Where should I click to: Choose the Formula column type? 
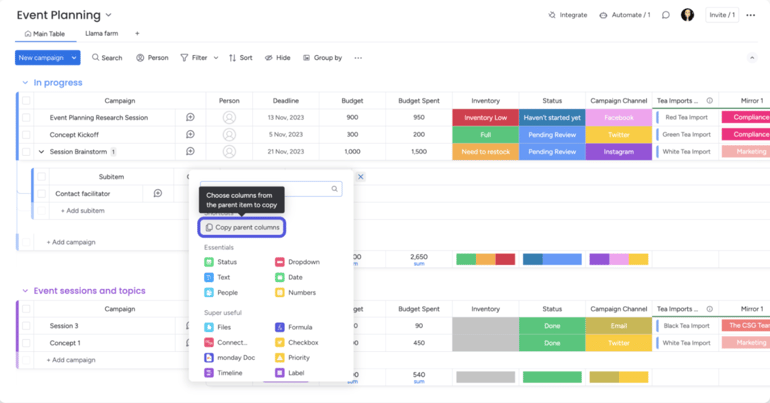(x=294, y=327)
